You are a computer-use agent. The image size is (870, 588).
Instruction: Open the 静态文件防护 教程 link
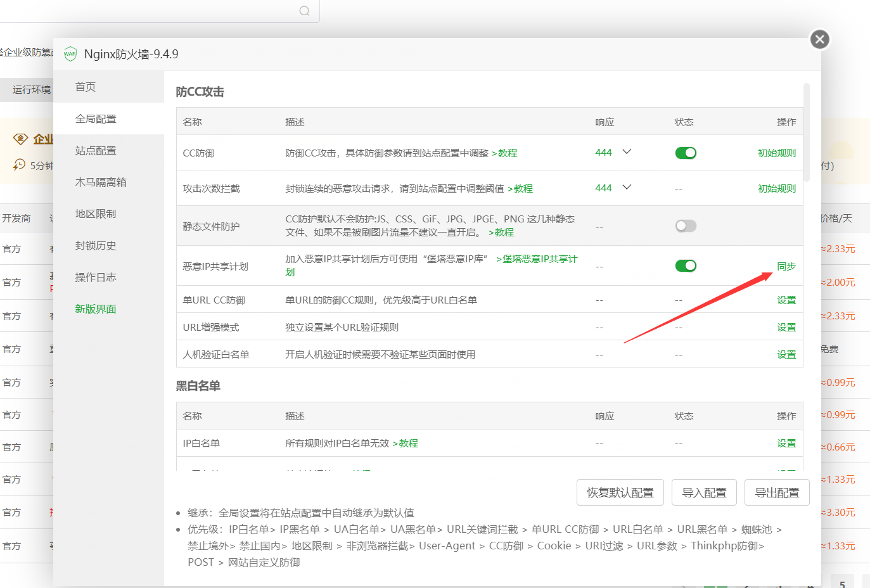click(501, 233)
